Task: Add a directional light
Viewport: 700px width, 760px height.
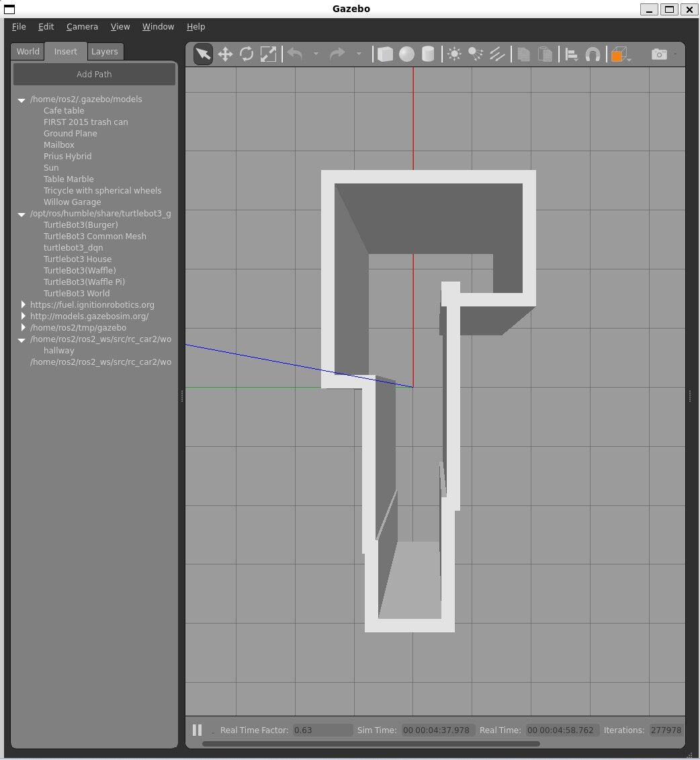Action: click(497, 54)
